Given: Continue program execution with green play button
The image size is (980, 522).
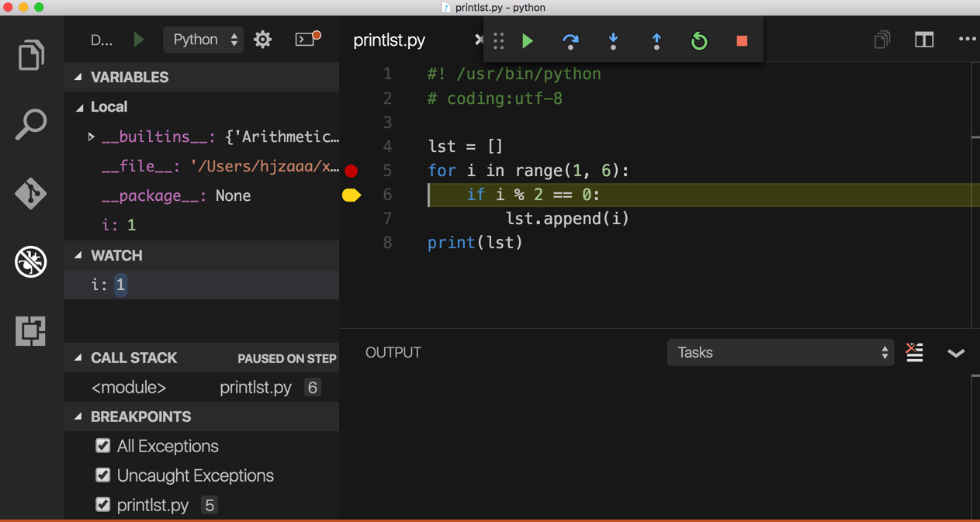Looking at the screenshot, I should pos(528,41).
